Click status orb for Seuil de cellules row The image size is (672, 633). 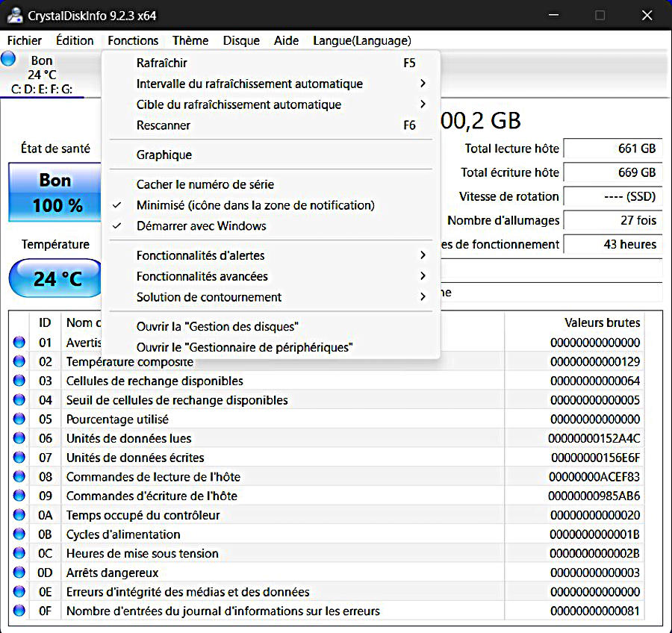pyautogui.click(x=19, y=399)
